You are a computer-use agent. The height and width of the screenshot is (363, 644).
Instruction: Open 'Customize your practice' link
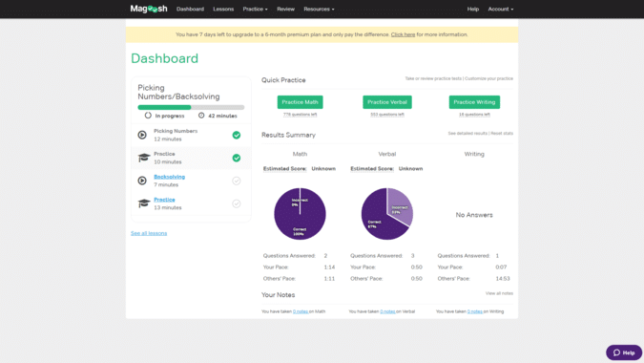tap(488, 78)
